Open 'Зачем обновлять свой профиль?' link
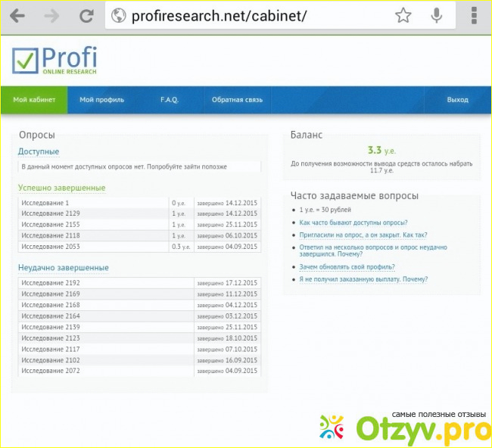Screen dimensions: 492x448 coord(347,267)
